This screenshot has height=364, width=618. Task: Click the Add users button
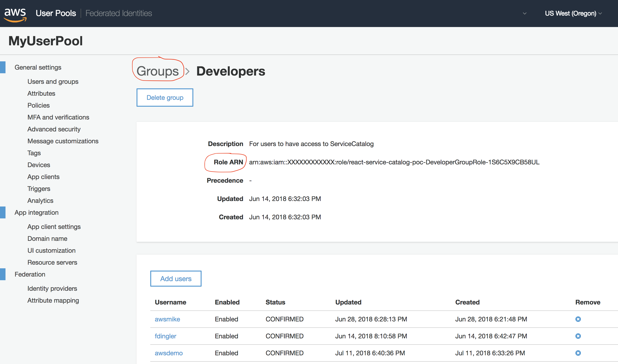coord(175,279)
